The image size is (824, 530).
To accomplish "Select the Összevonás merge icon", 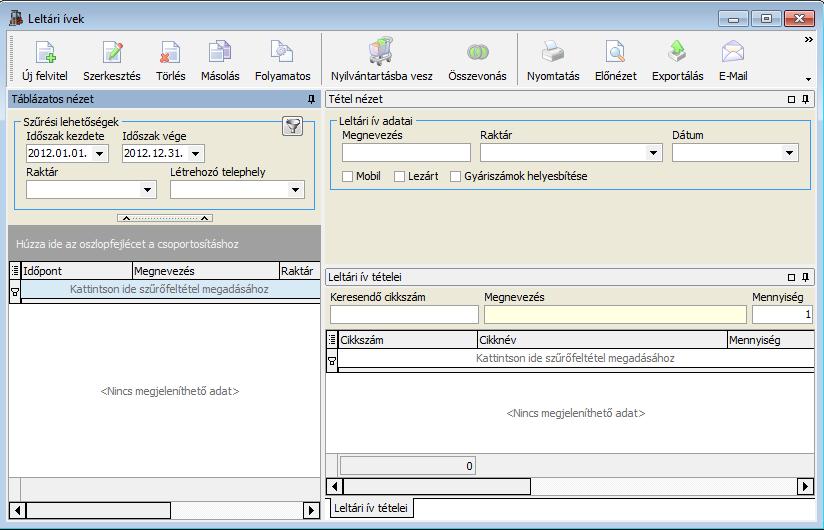I will (x=477, y=53).
